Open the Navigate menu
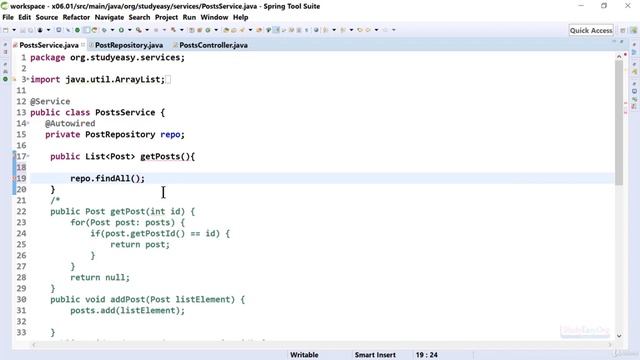 (x=109, y=17)
